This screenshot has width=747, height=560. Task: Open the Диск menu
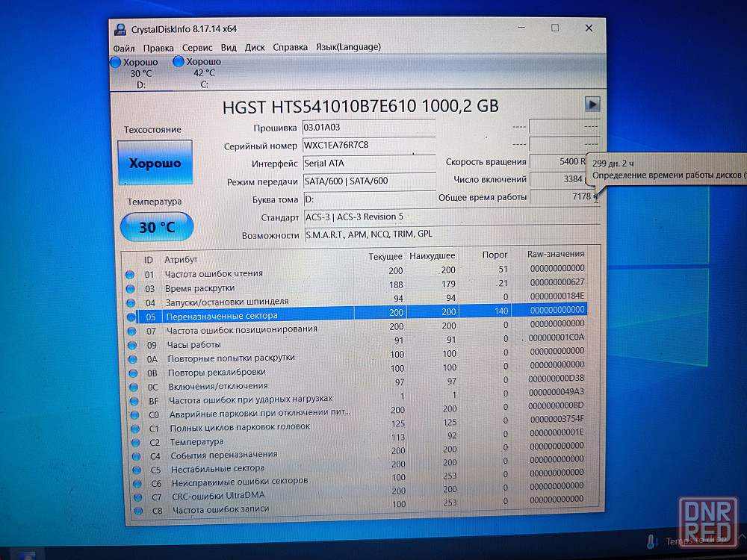(x=255, y=48)
